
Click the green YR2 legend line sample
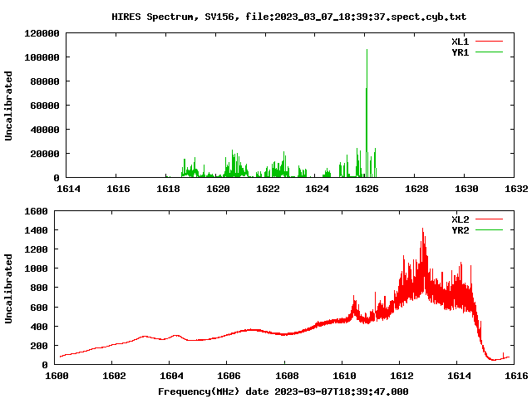(x=489, y=230)
